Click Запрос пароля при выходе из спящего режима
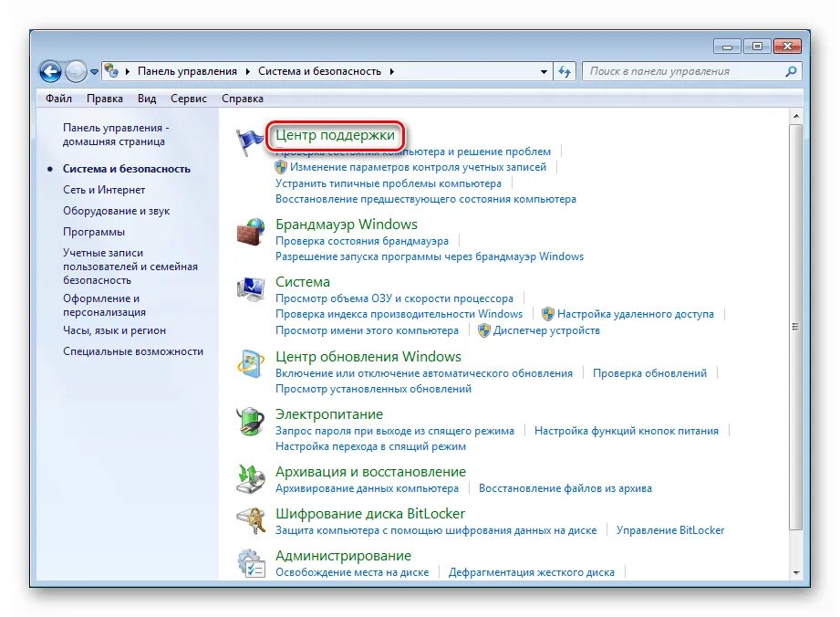 pos(395,431)
